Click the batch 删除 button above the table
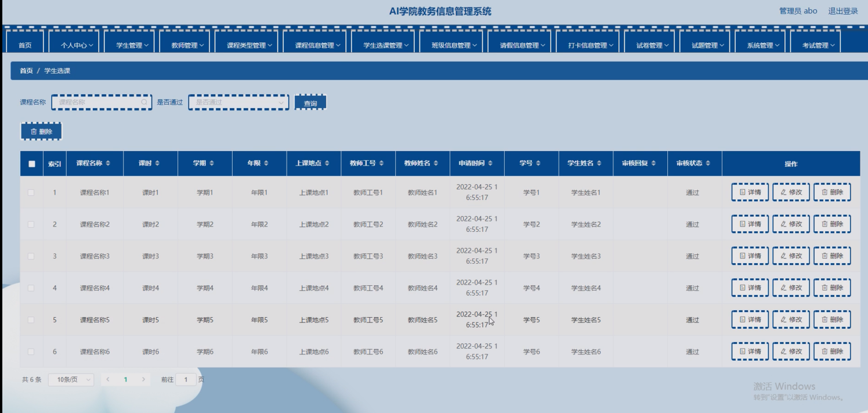This screenshot has height=413, width=868. click(41, 131)
